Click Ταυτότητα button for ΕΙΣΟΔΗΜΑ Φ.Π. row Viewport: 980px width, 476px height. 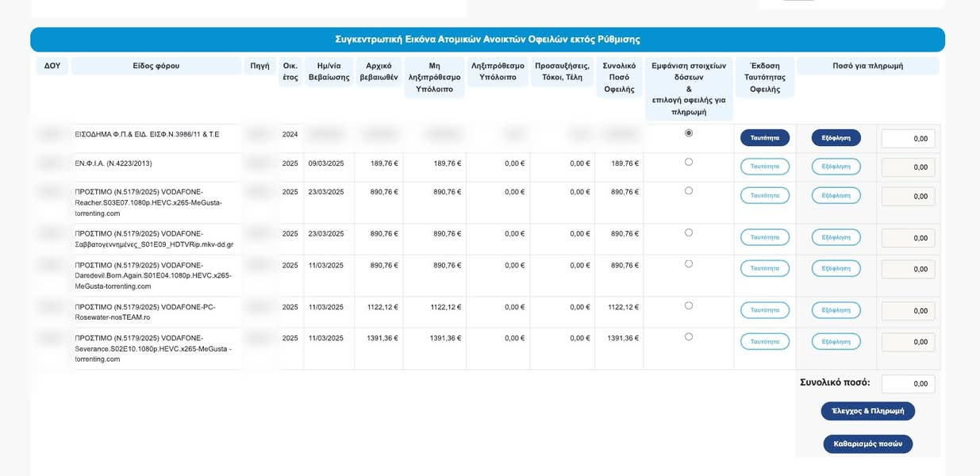[764, 138]
